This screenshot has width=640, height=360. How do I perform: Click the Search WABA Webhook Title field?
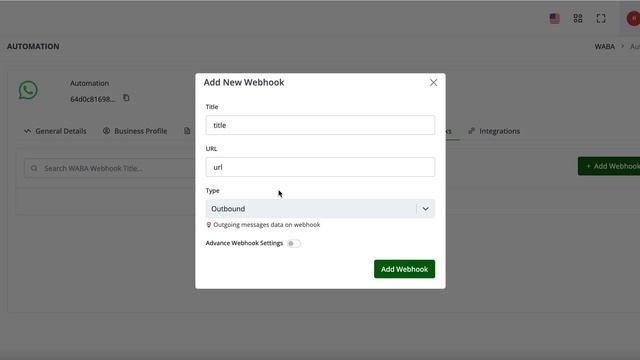click(x=110, y=168)
